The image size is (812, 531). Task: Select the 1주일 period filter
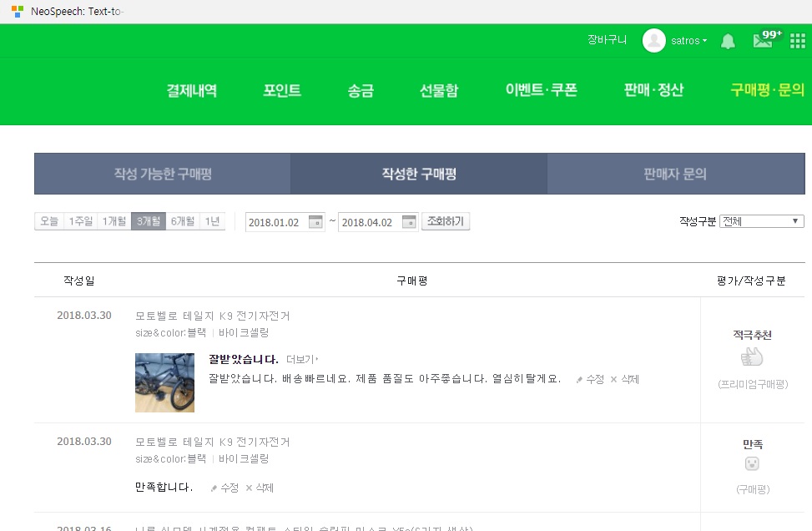click(81, 221)
